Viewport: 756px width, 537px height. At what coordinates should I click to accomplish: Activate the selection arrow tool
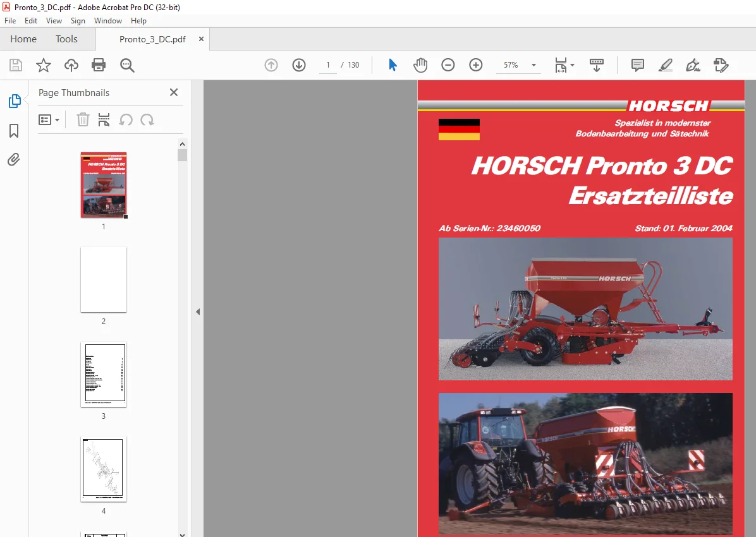(x=393, y=64)
